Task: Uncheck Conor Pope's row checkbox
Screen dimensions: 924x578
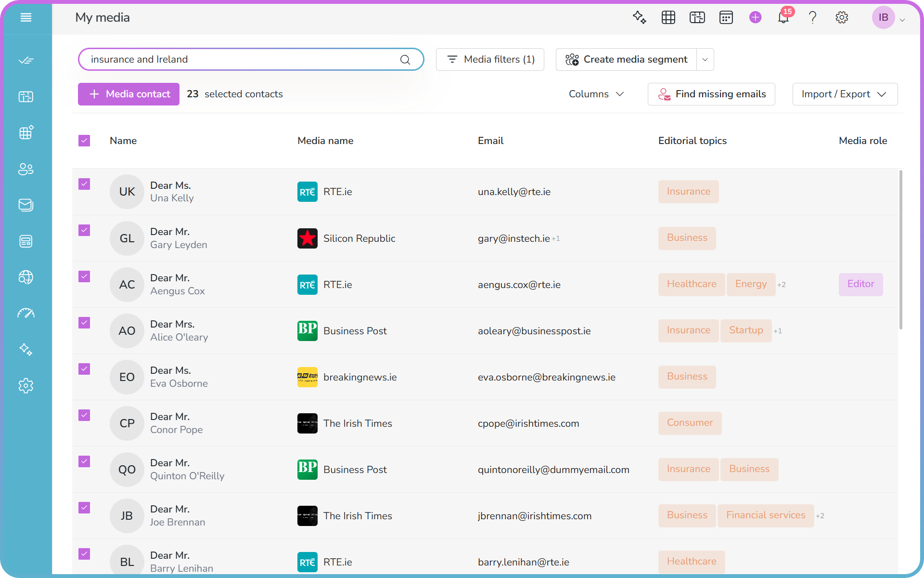Action: 84,415
